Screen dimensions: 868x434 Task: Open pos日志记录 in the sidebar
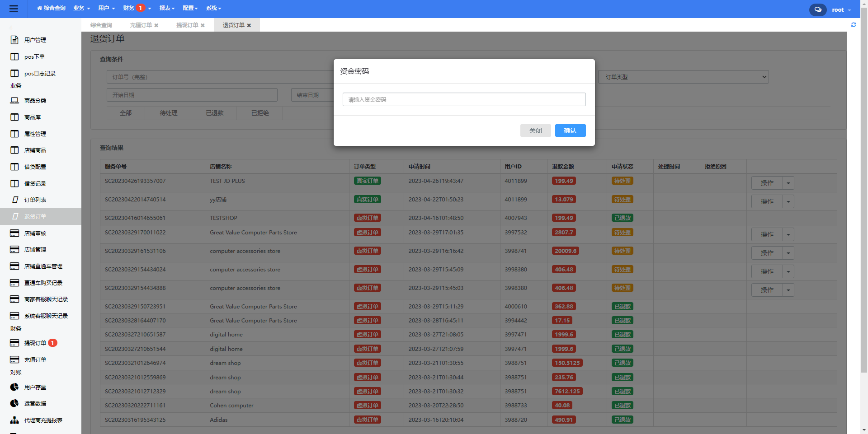40,73
